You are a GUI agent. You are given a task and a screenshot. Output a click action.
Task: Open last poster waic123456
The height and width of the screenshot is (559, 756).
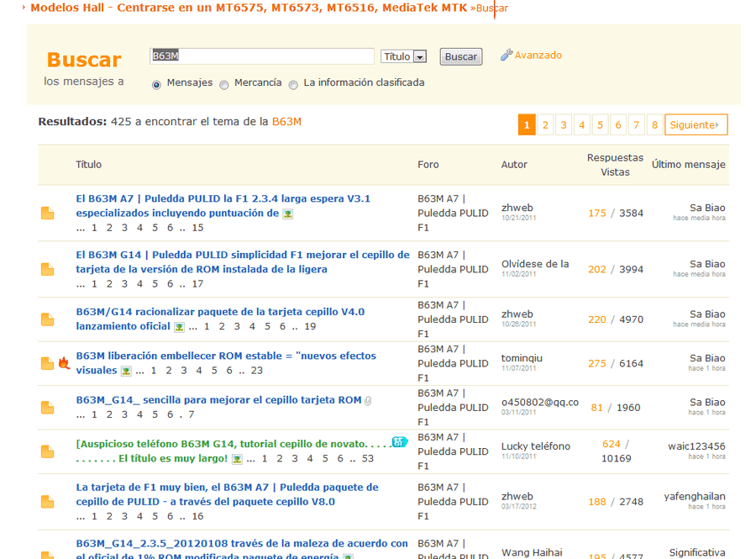pos(696,446)
